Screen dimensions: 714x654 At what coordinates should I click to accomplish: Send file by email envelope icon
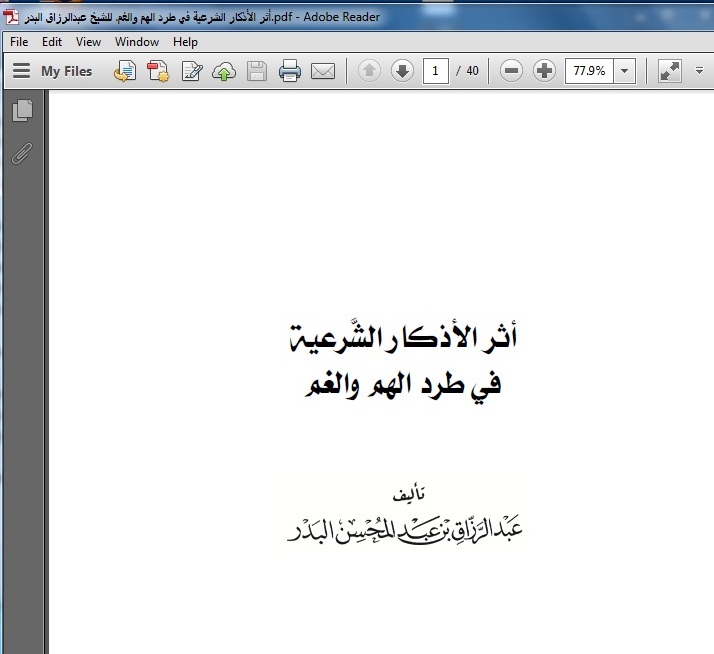pos(322,71)
